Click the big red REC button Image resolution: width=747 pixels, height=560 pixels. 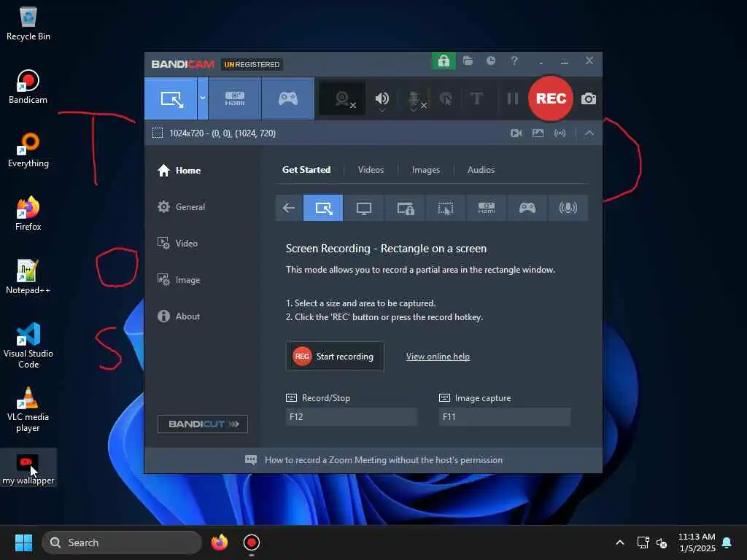click(x=551, y=98)
